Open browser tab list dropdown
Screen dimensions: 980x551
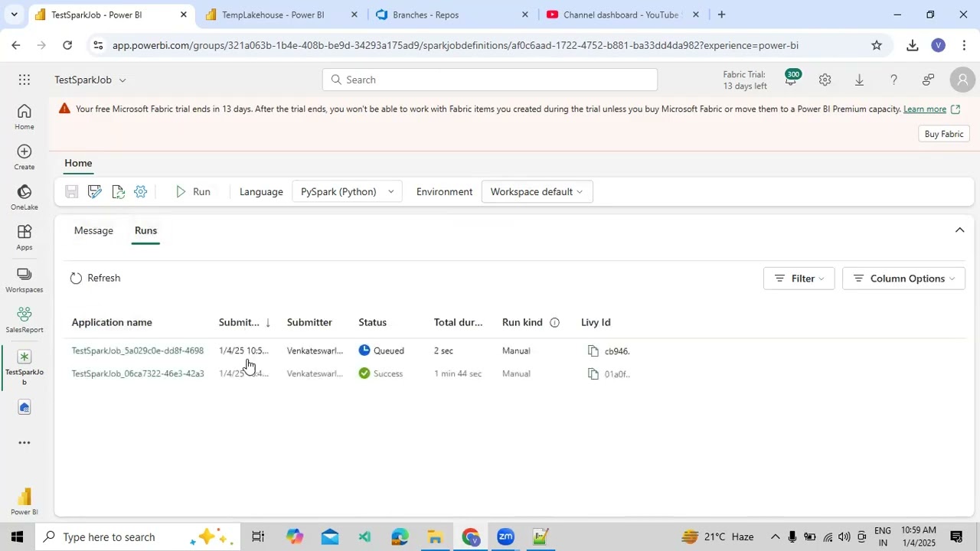tap(14, 15)
